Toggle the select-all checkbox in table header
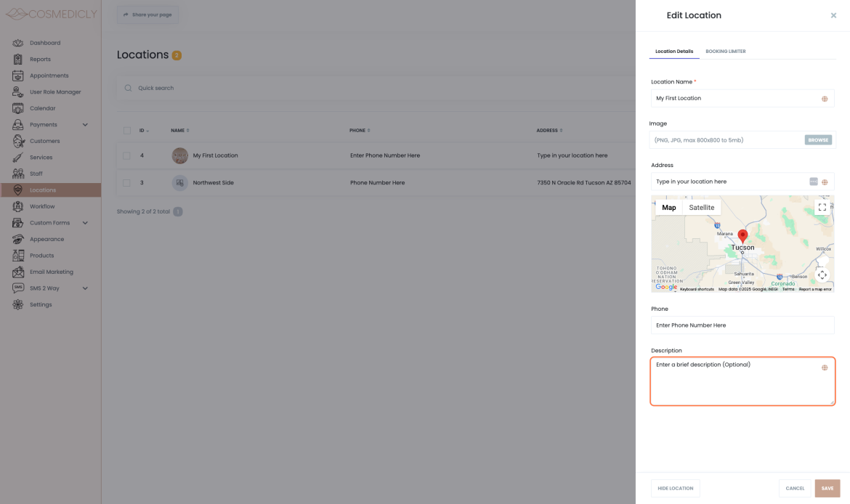 (x=127, y=131)
